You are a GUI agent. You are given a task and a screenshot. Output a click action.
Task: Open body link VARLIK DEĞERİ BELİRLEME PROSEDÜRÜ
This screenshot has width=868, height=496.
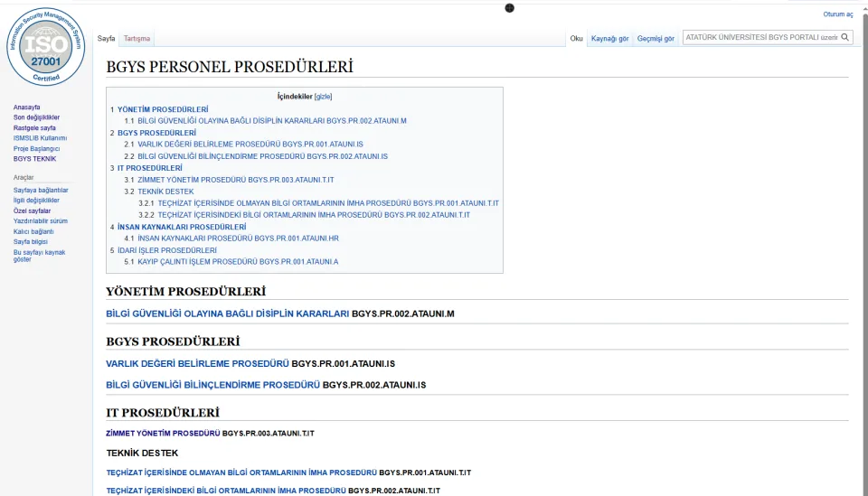coord(197,363)
